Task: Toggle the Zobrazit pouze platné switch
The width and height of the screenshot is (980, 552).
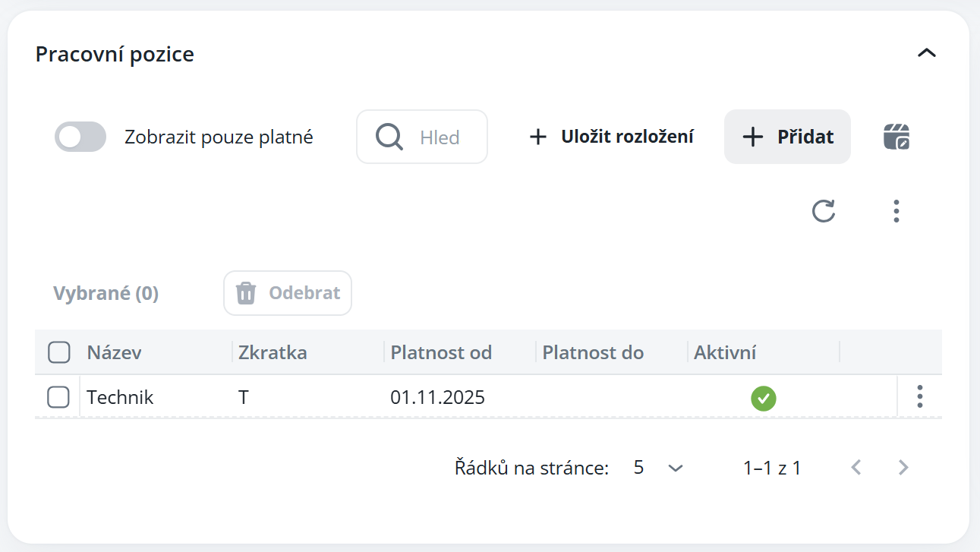Action: pyautogui.click(x=80, y=137)
